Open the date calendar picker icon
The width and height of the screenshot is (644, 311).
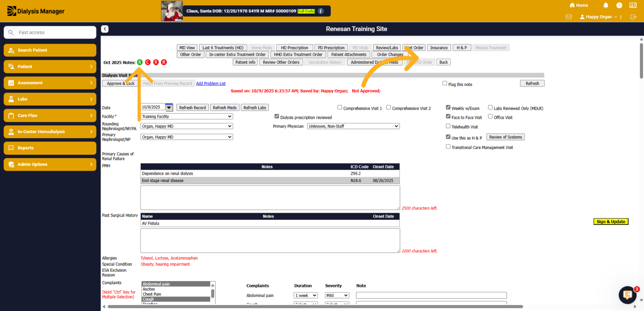(x=169, y=107)
